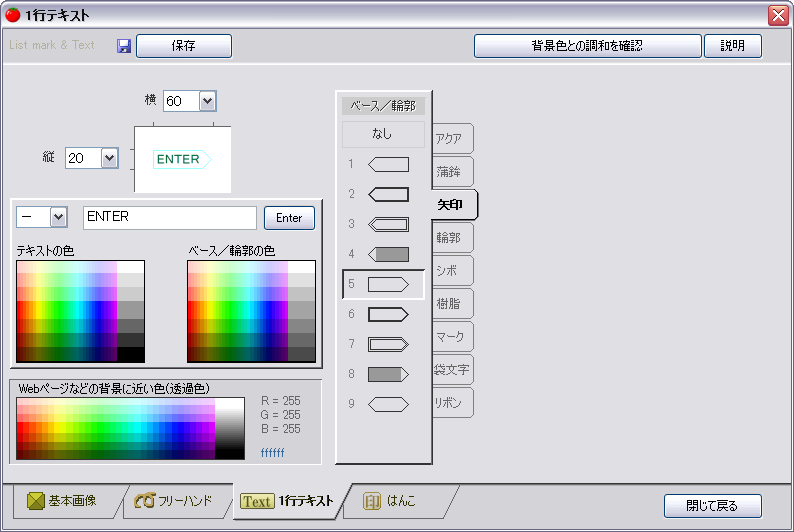Image resolution: width=794 pixels, height=532 pixels.
Task: Open the 縦 height dropdown showing 20
Action: pos(109,158)
